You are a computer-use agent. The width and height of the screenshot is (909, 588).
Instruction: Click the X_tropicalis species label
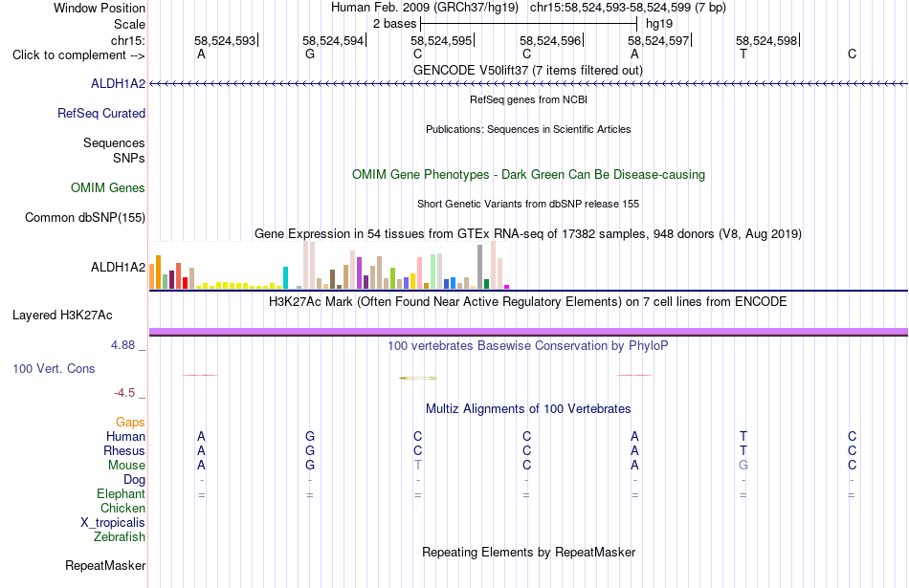tap(113, 523)
